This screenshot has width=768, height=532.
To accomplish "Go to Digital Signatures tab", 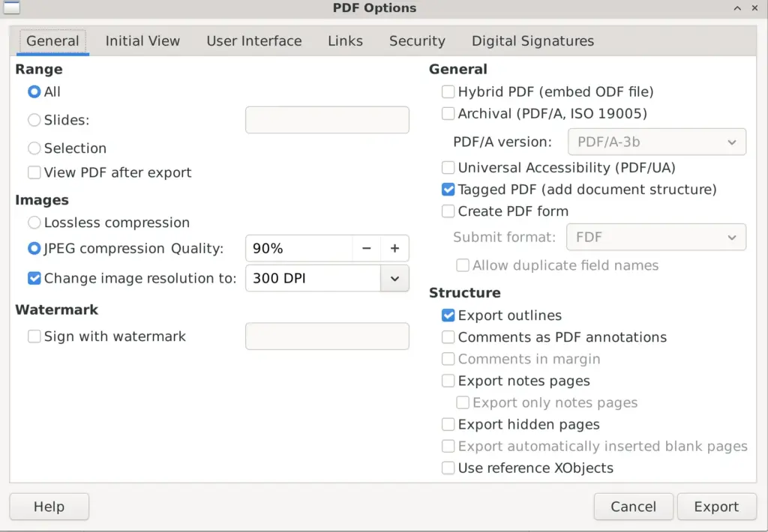I will pos(533,41).
